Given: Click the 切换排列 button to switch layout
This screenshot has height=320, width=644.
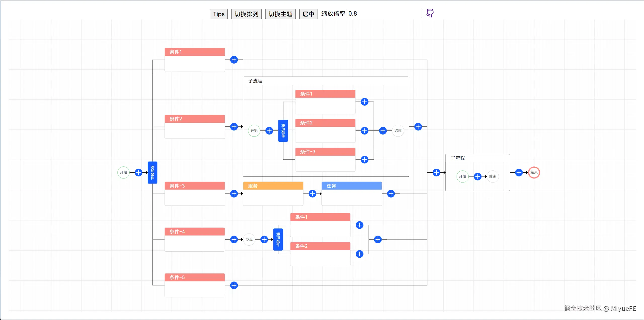Looking at the screenshot, I should pos(246,14).
